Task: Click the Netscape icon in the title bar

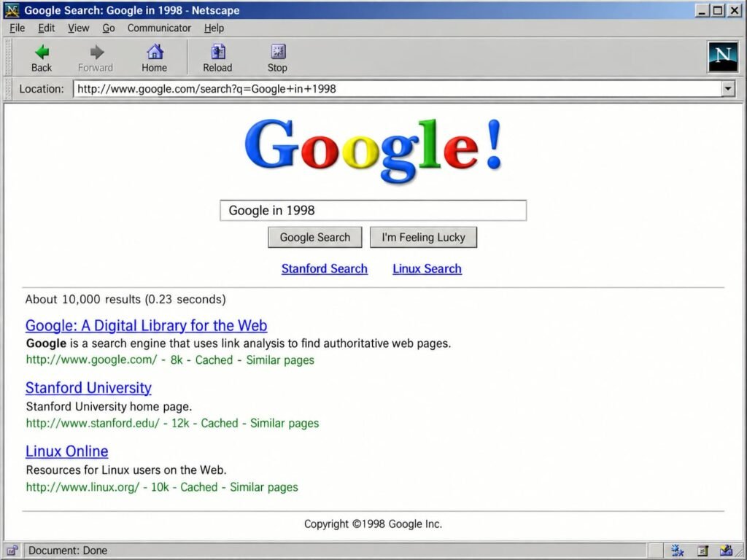Action: pyautogui.click(x=12, y=10)
